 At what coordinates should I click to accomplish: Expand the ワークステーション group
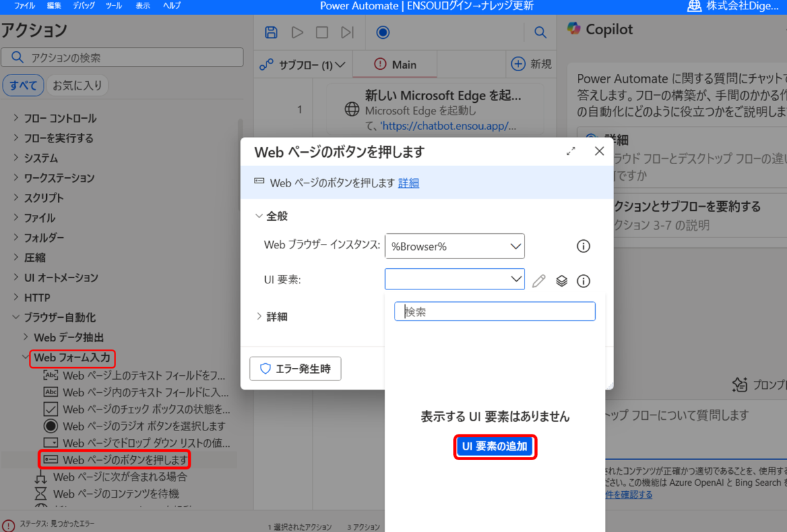pyautogui.click(x=16, y=177)
